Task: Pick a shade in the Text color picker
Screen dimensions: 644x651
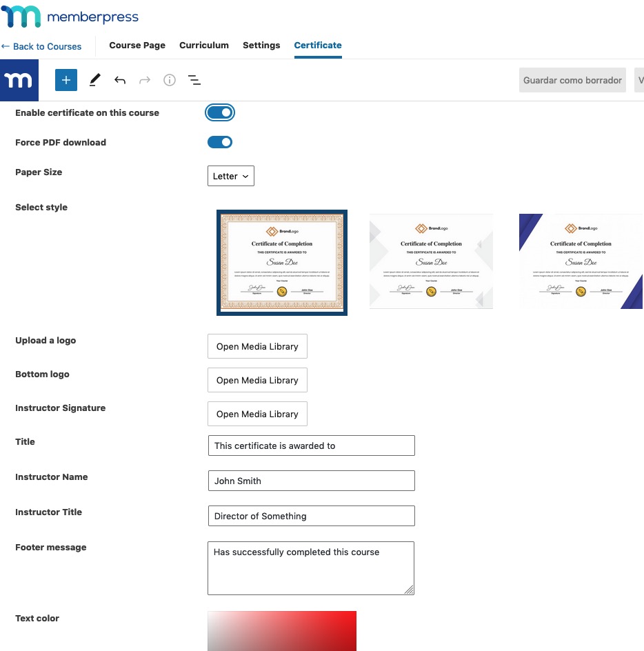Action: click(x=282, y=630)
